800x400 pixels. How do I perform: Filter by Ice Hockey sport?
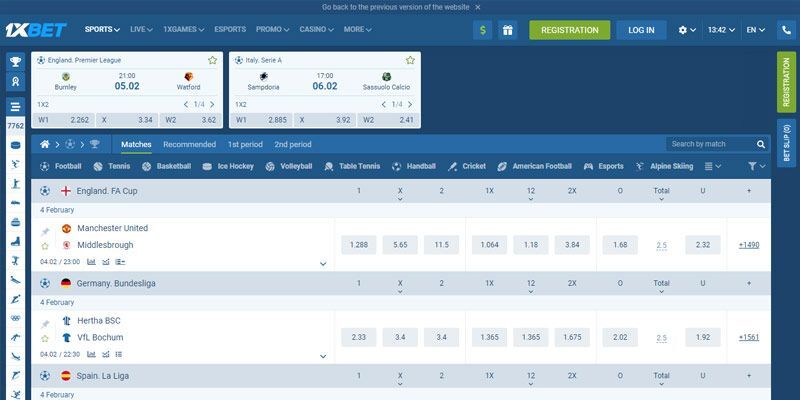[228, 166]
